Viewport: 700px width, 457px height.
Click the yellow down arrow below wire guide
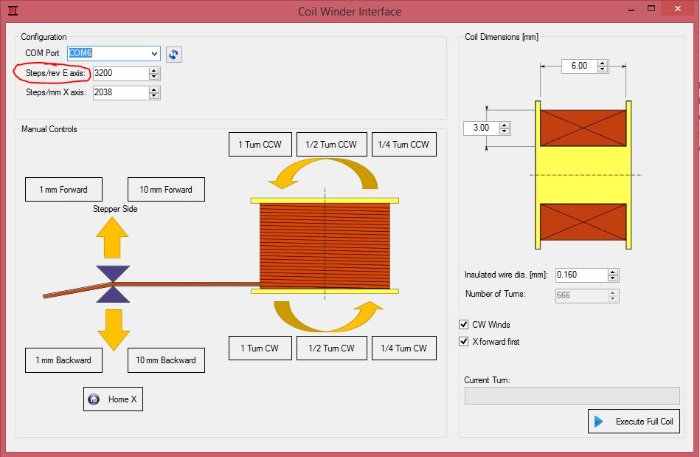pos(112,326)
